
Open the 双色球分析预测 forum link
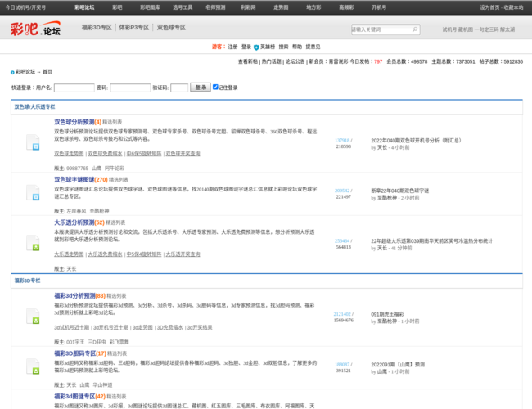[74, 122]
